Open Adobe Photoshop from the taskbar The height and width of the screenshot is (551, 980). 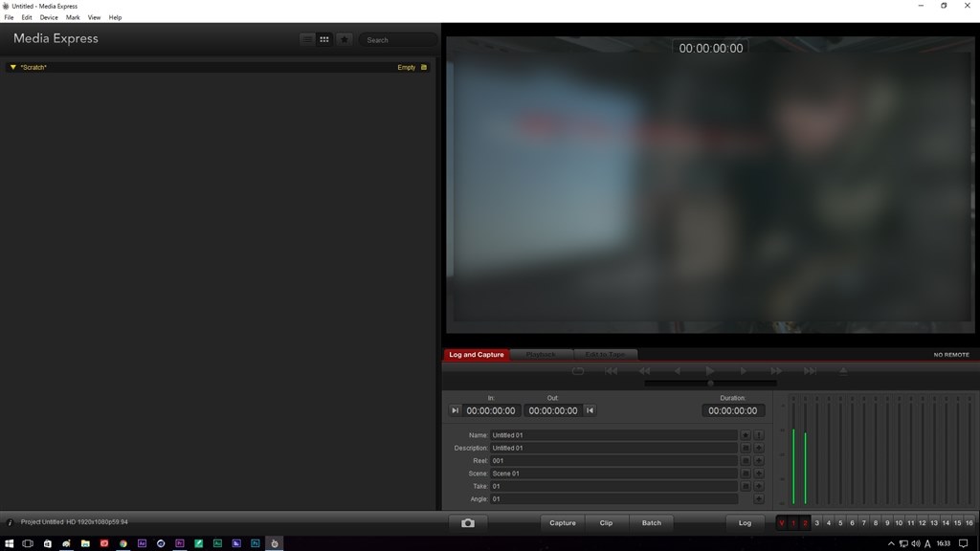tap(255, 543)
